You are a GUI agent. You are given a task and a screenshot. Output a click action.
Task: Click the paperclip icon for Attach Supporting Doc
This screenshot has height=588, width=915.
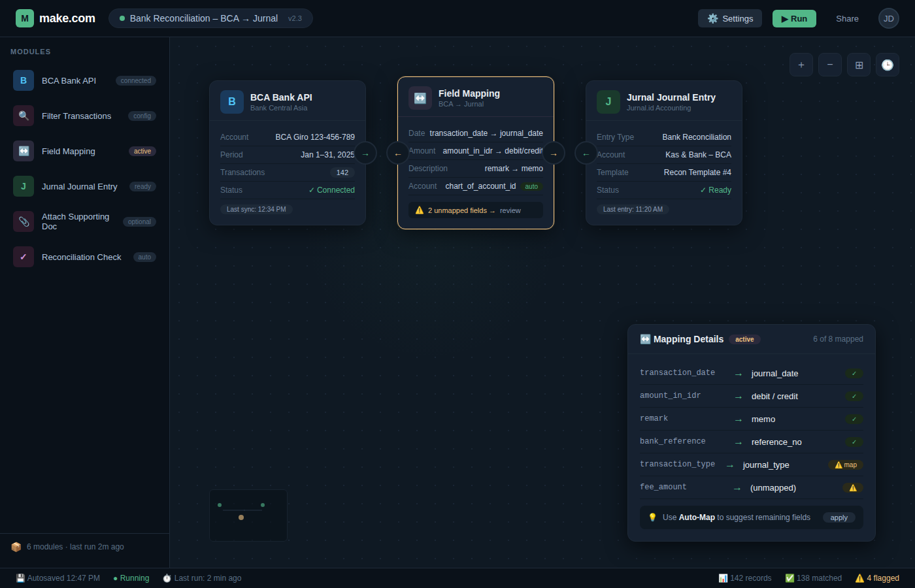point(24,221)
